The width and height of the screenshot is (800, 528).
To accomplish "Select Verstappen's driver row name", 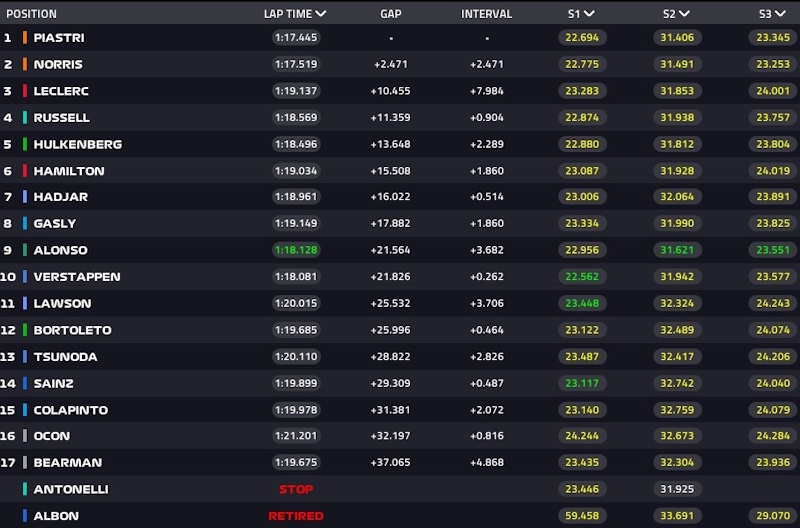I will pyautogui.click(x=76, y=277).
